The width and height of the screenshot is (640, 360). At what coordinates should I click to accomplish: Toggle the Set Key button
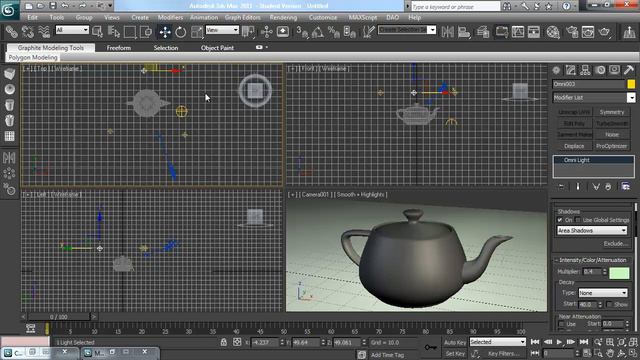point(455,353)
